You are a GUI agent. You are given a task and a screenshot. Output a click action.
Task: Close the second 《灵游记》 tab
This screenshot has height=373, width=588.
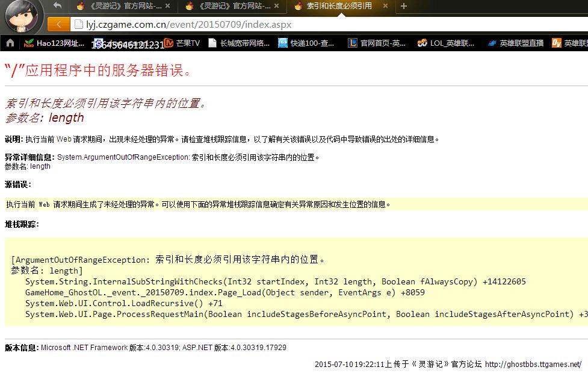(275, 6)
